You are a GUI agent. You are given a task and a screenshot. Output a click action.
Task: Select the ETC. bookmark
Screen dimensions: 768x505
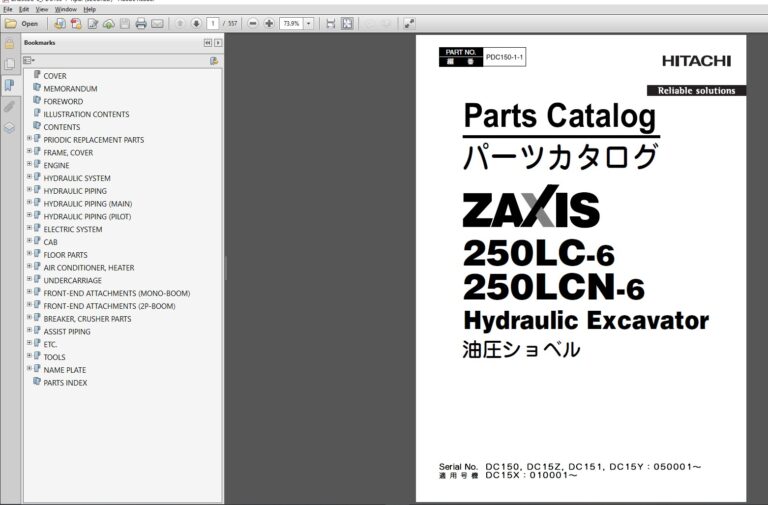pos(50,344)
